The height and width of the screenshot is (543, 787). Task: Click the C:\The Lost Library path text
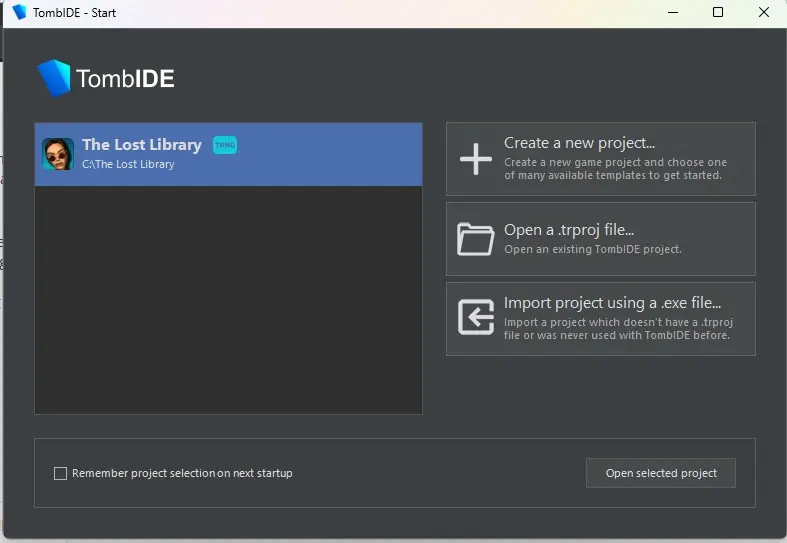click(128, 165)
